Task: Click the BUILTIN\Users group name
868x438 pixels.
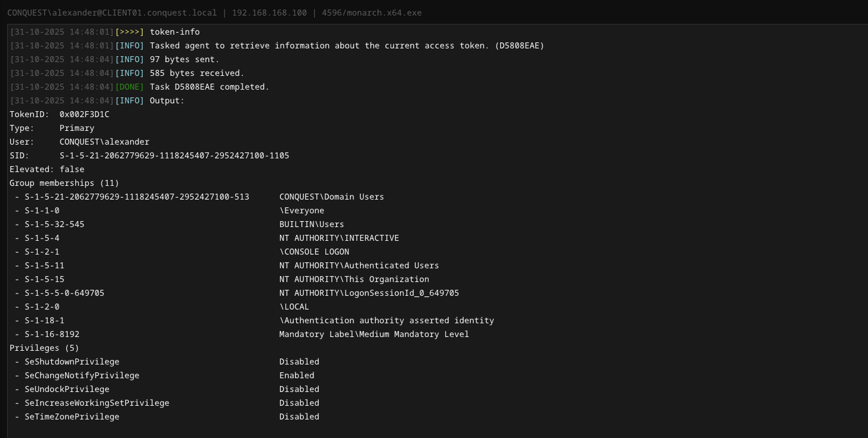Action: [x=312, y=224]
